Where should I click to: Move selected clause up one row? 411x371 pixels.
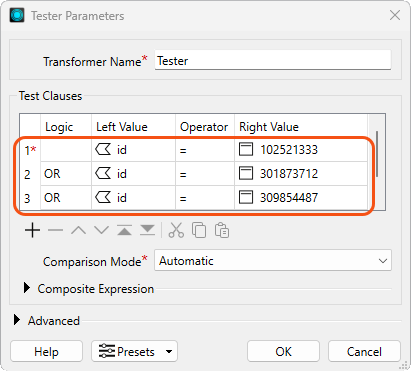tap(78, 230)
